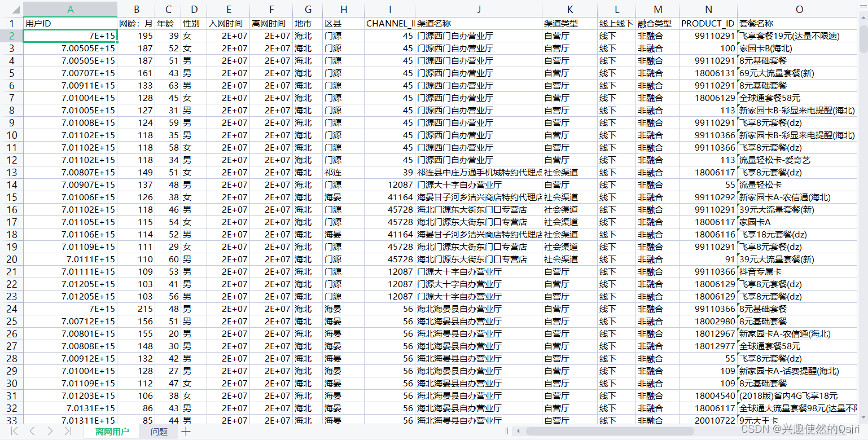Image resolution: width=868 pixels, height=440 pixels.
Task: Select the 区县 header cell
Action: 344,24
